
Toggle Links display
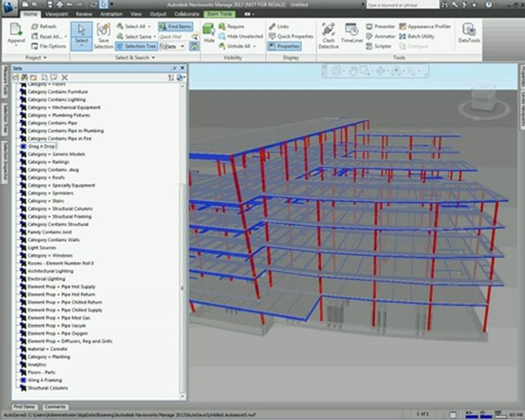pos(279,26)
